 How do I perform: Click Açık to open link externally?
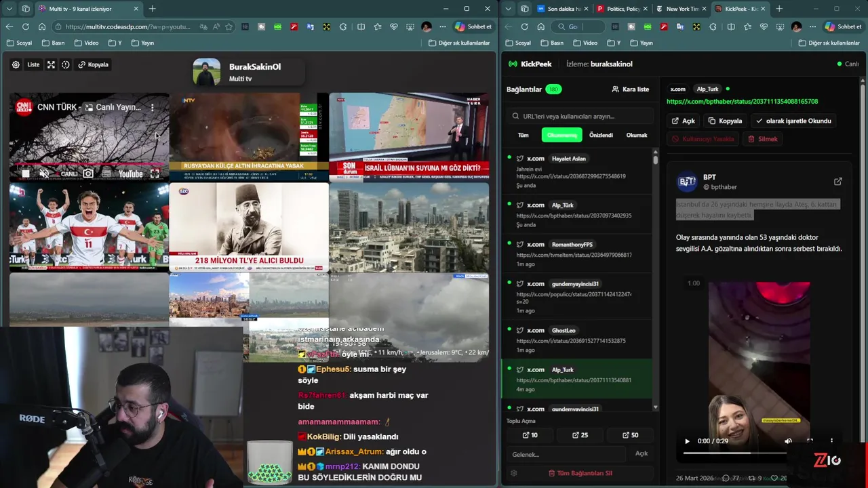(x=684, y=121)
